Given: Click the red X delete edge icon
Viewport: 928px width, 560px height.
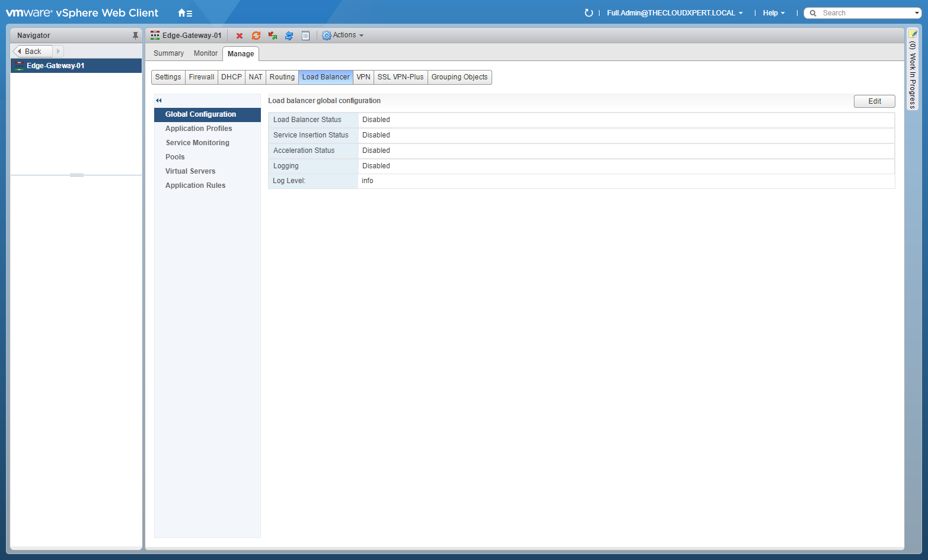Looking at the screenshot, I should pos(240,36).
